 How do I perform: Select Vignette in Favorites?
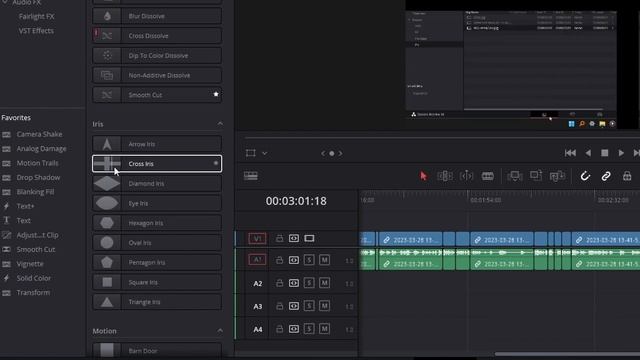[30, 264]
